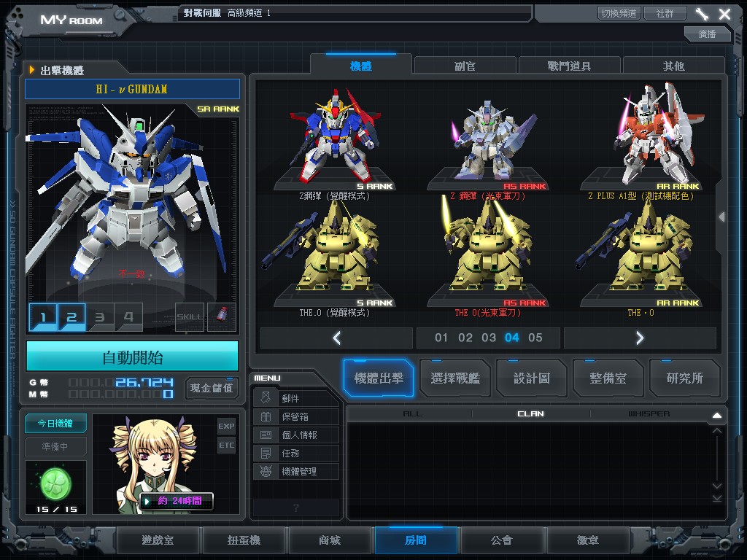
Task: Toggle EXP display on operator panel
Action: click(x=226, y=426)
